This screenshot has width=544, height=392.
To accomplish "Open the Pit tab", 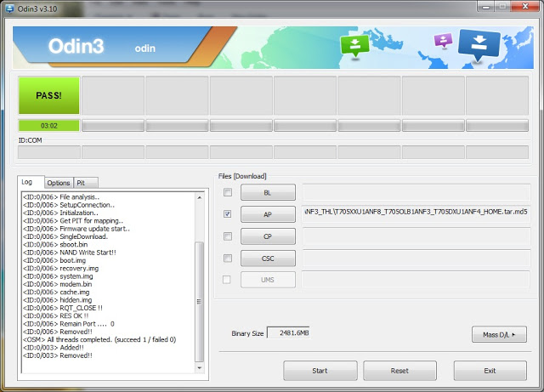I will [86, 183].
